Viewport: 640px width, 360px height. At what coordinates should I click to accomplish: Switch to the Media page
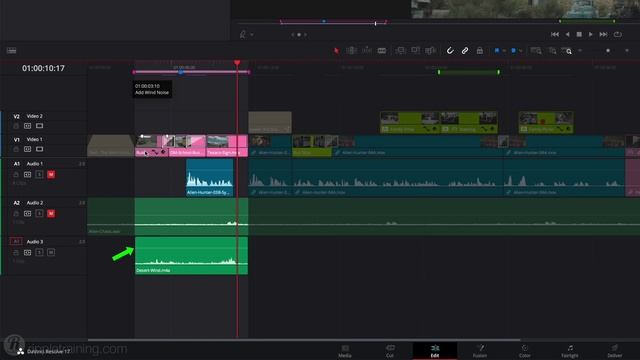345,351
